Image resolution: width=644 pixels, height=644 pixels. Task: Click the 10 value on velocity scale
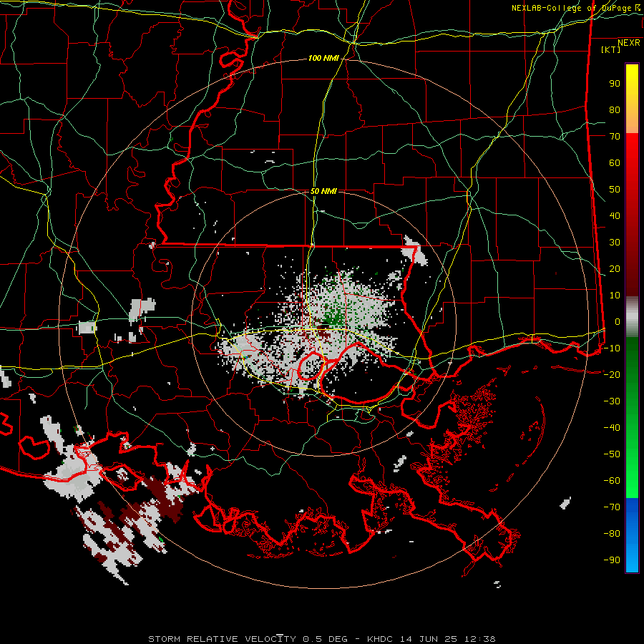tap(615, 296)
